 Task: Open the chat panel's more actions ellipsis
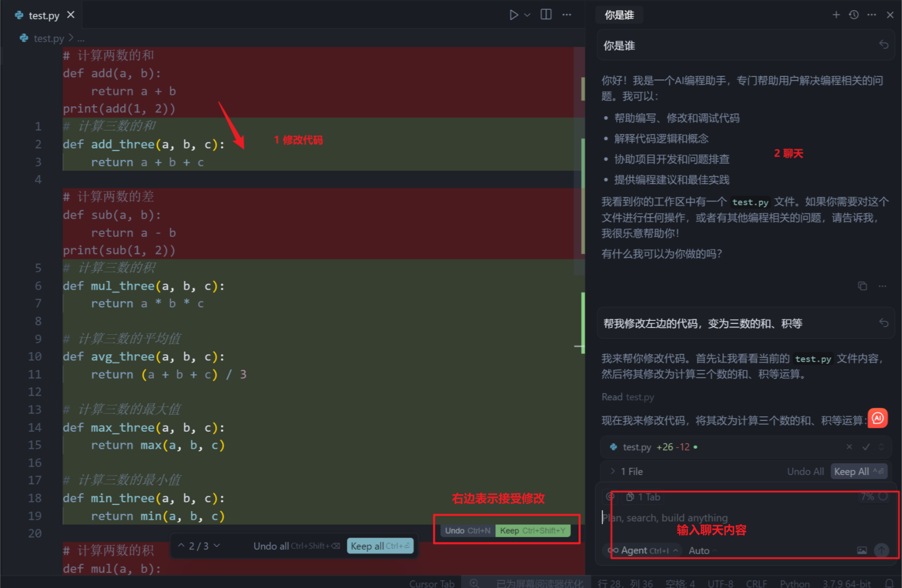[872, 14]
